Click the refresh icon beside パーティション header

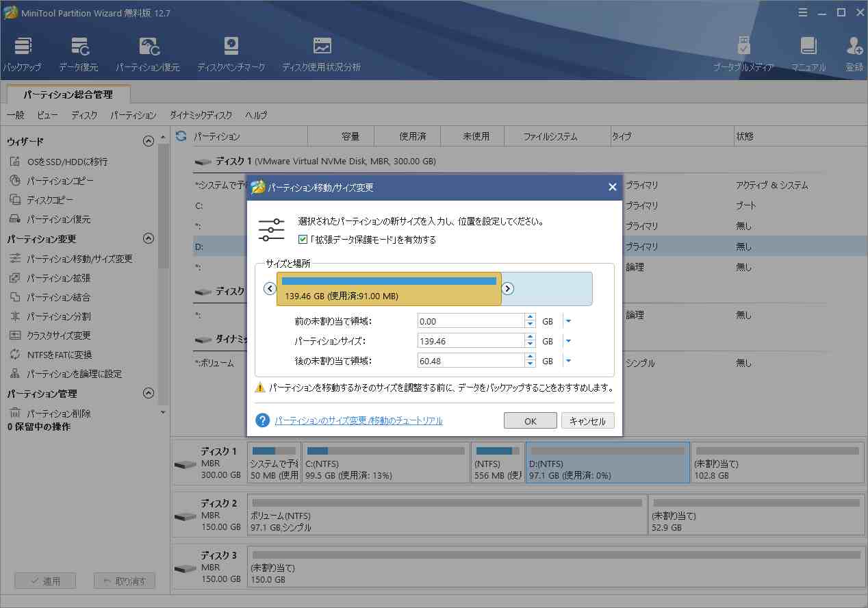[x=181, y=136]
